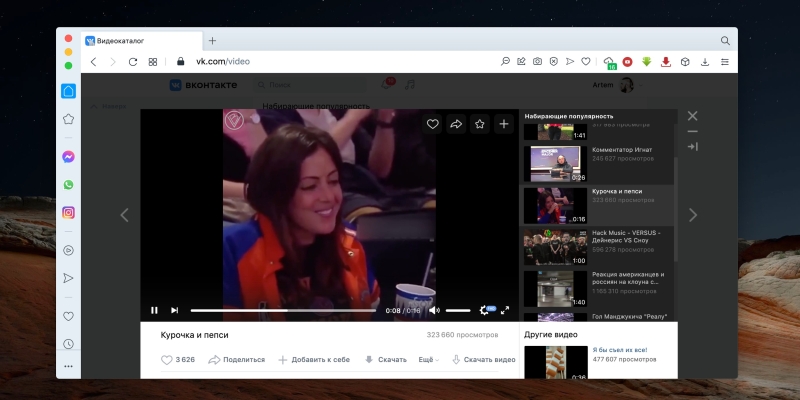The height and width of the screenshot is (400, 800).
Task: Add video with player plus overlay
Action: 504,123
